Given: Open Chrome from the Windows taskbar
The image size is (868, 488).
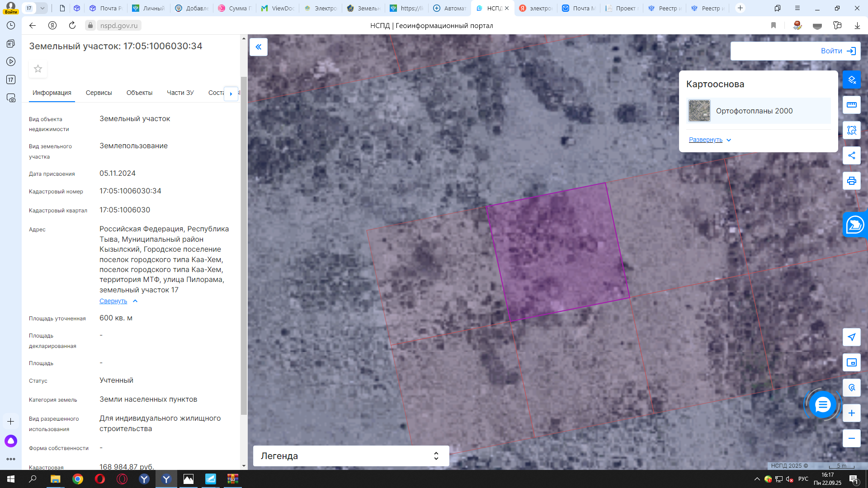Looking at the screenshot, I should pyautogui.click(x=78, y=479).
